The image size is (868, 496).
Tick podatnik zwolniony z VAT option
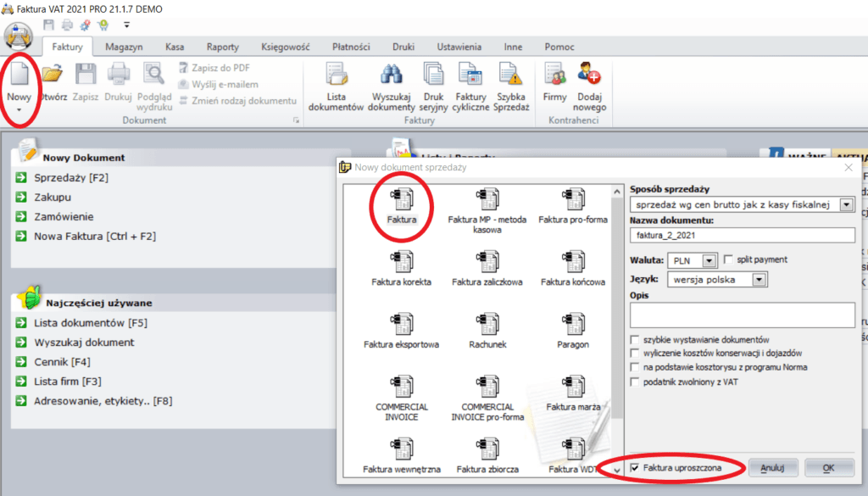point(635,382)
